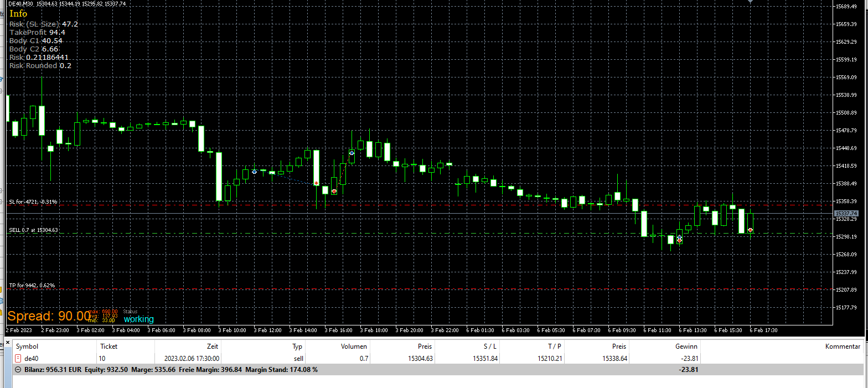868x388 pixels.
Task: Close the terminal panel with the x
Action: pyautogui.click(x=8, y=343)
